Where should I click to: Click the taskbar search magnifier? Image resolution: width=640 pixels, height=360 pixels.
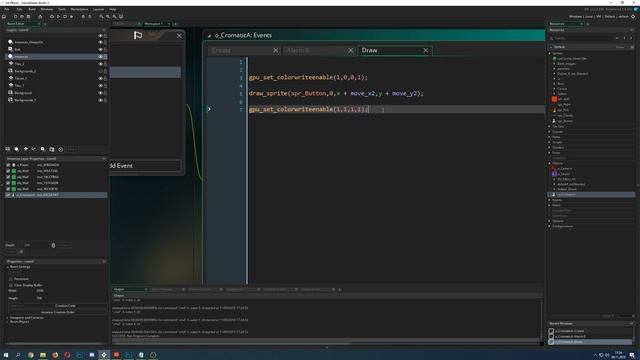coord(18,355)
